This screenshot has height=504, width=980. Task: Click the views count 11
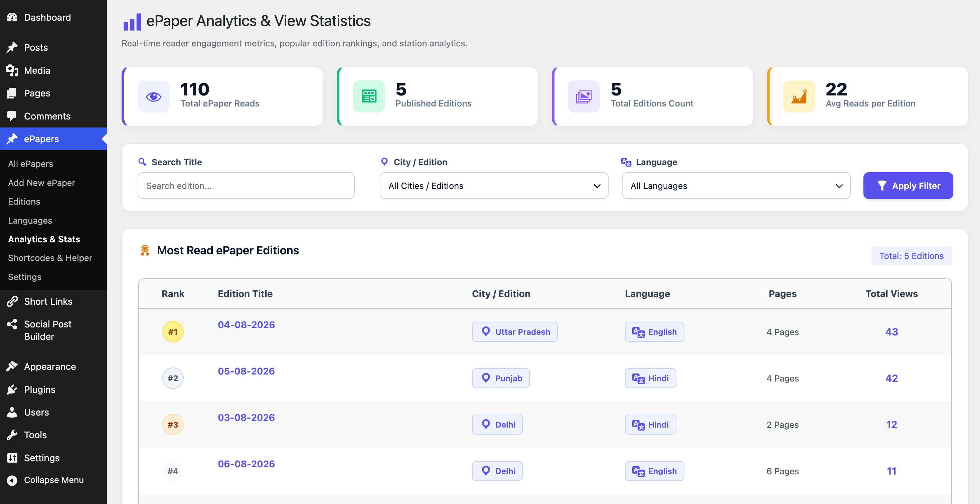[x=891, y=471]
